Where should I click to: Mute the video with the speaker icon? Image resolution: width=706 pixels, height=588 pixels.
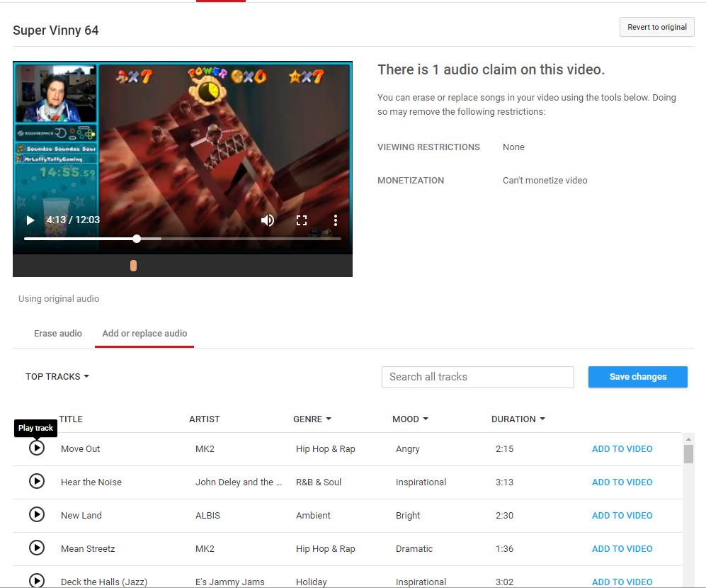point(267,220)
